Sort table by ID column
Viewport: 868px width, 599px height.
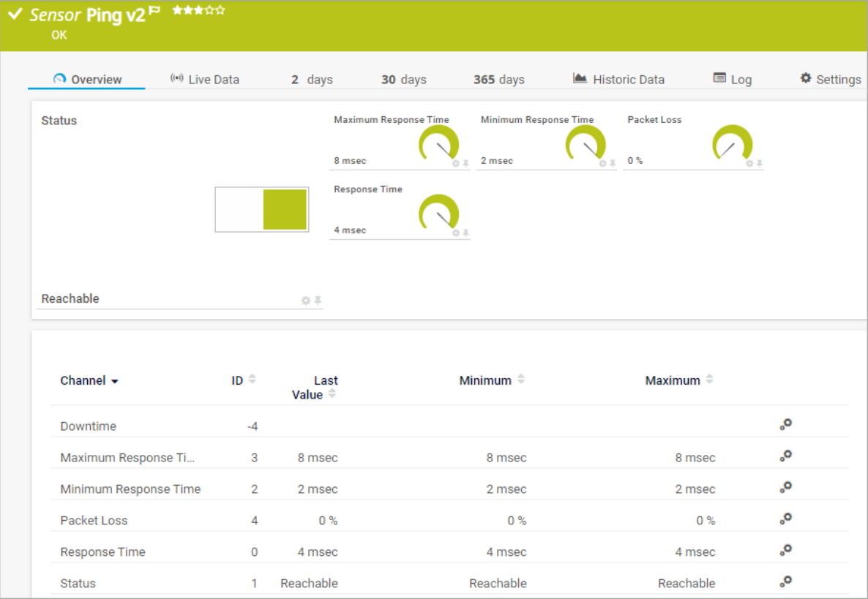pos(252,380)
